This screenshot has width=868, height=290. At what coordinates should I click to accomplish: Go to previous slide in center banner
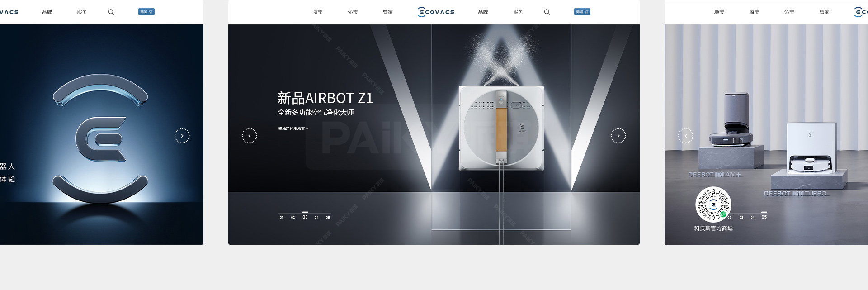pyautogui.click(x=250, y=136)
